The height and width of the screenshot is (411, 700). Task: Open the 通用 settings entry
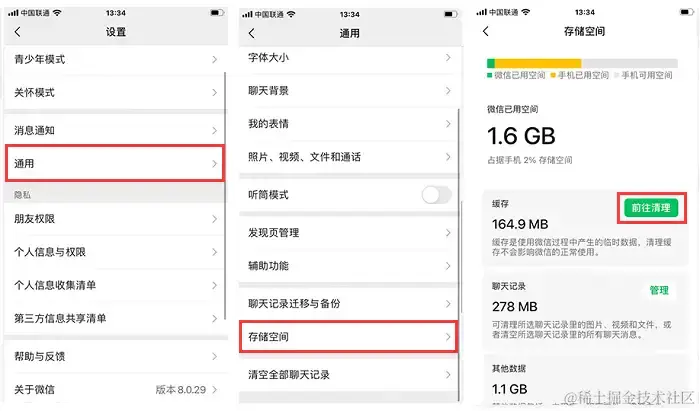[x=115, y=163]
